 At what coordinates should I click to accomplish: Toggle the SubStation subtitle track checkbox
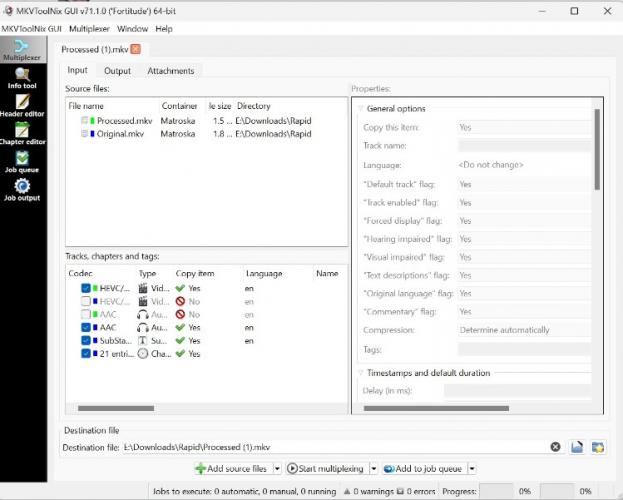tap(86, 340)
